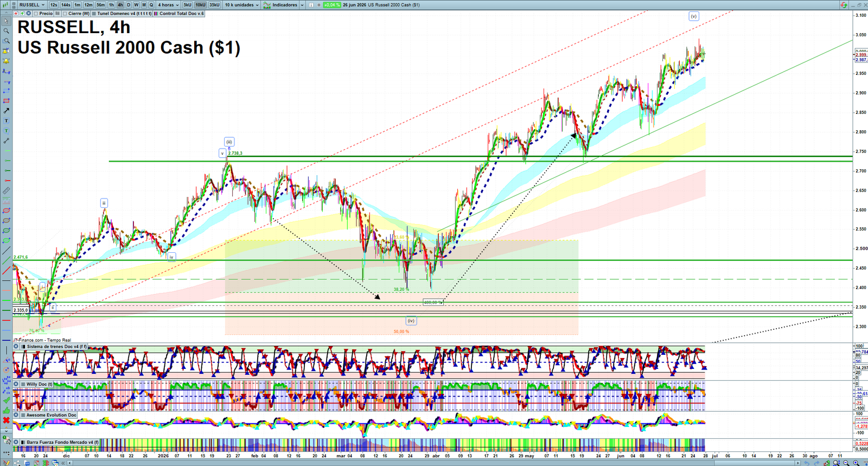
Task: Expand the arrow next to Indicadores
Action: [x=302, y=5]
